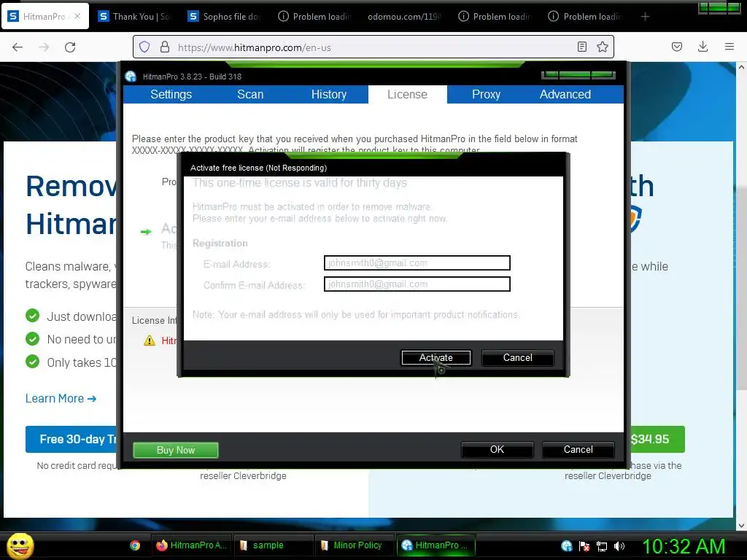Bookmark the page with the star icon

pyautogui.click(x=602, y=47)
